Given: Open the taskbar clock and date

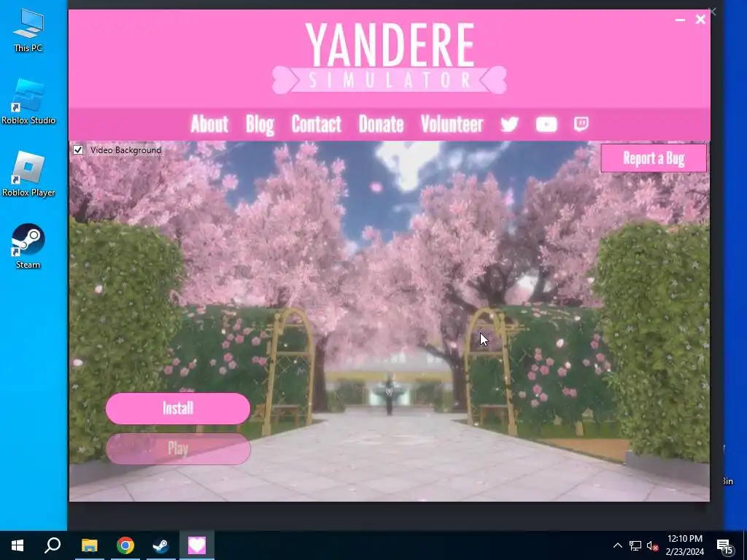Looking at the screenshot, I should click(684, 545).
